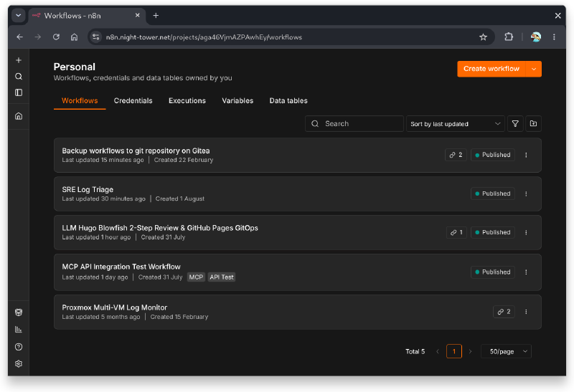Select the Workflows tab
This screenshot has width=574, height=392.
tap(80, 100)
